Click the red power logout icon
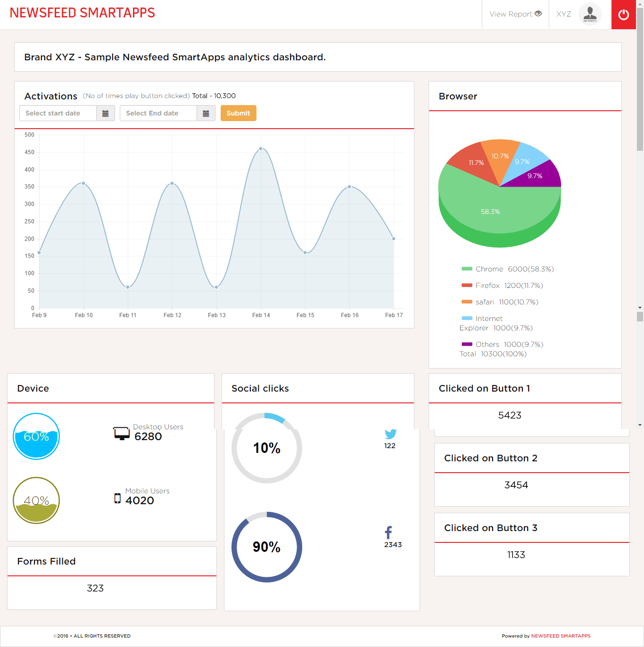This screenshot has width=644, height=647. click(623, 15)
